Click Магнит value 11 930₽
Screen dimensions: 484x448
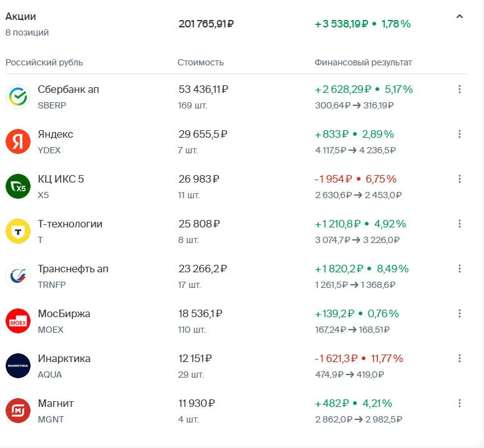coord(196,403)
